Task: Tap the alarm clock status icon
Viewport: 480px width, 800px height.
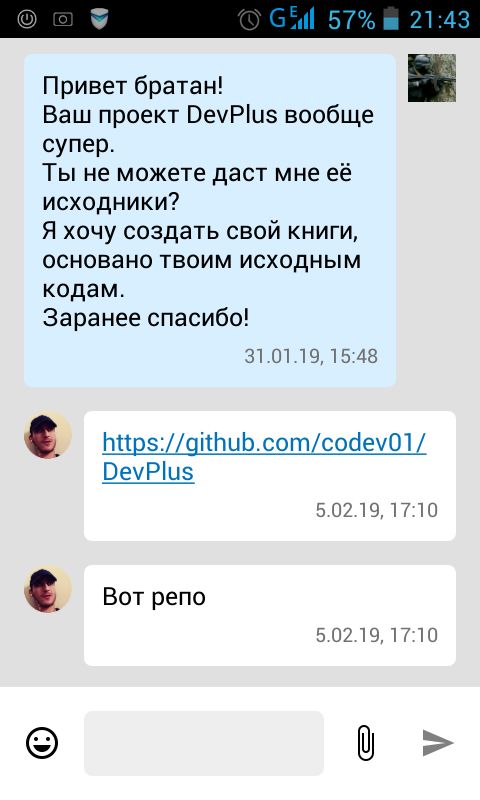Action: coord(249,19)
